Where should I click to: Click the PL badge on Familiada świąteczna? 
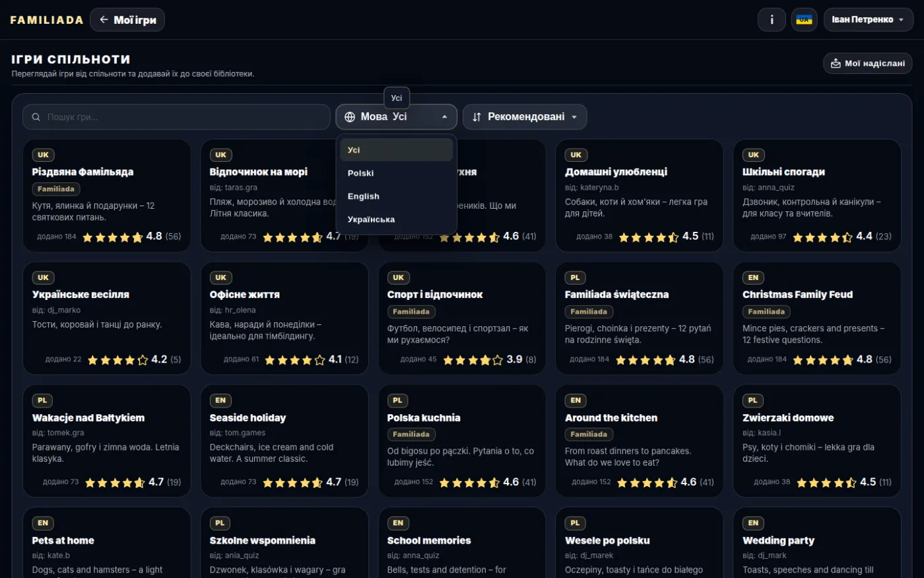click(576, 278)
